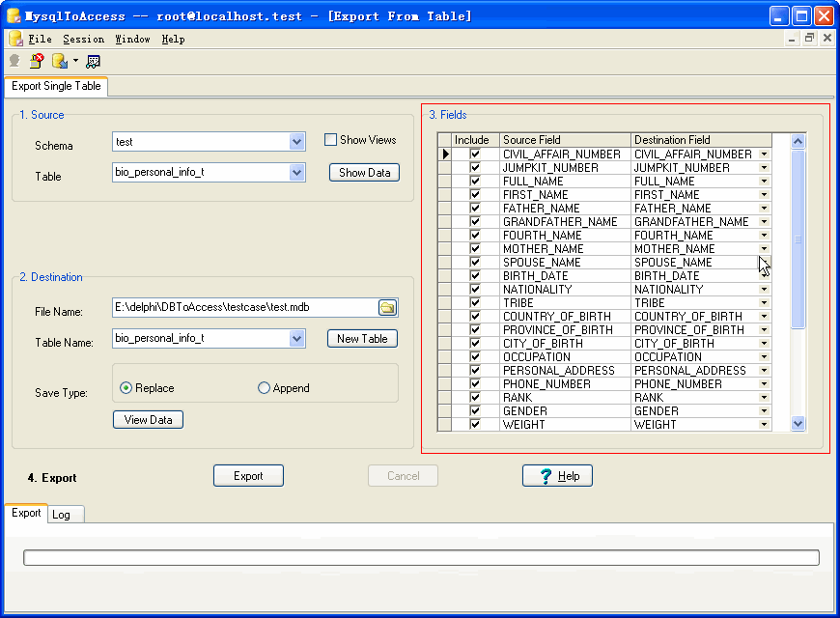Click the Export button
This screenshot has height=618, width=840.
pyautogui.click(x=248, y=476)
